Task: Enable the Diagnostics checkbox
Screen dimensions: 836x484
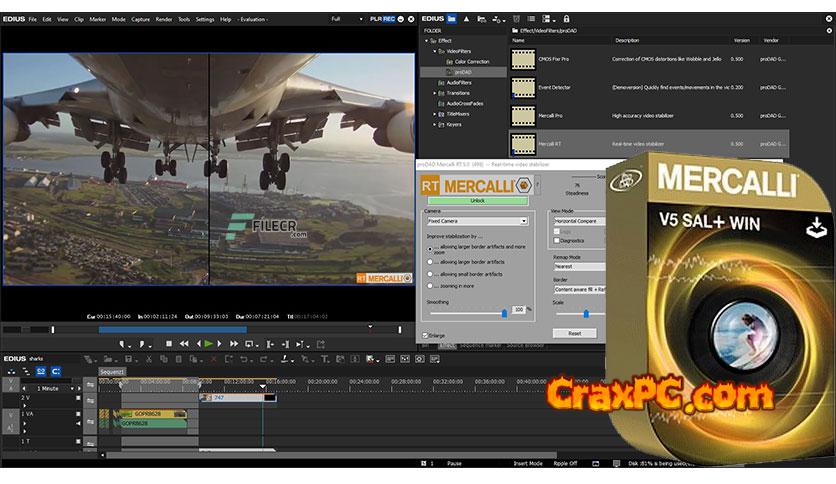Action: click(556, 240)
